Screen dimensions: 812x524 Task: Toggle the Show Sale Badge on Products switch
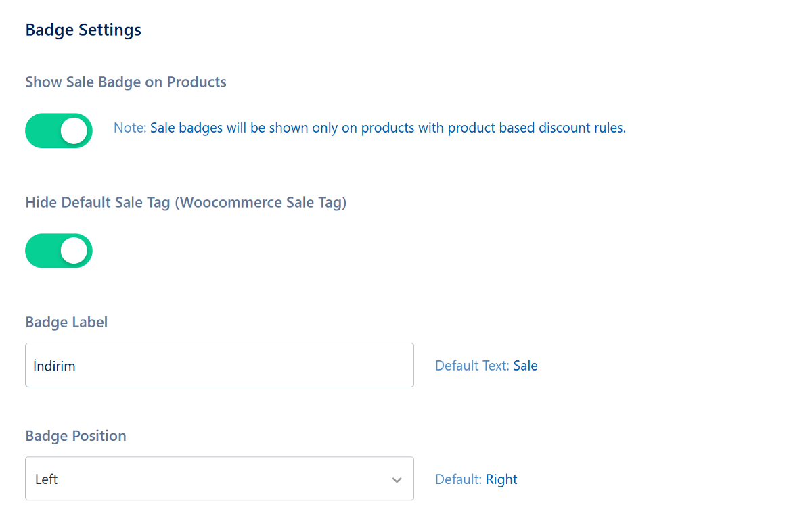(59, 130)
